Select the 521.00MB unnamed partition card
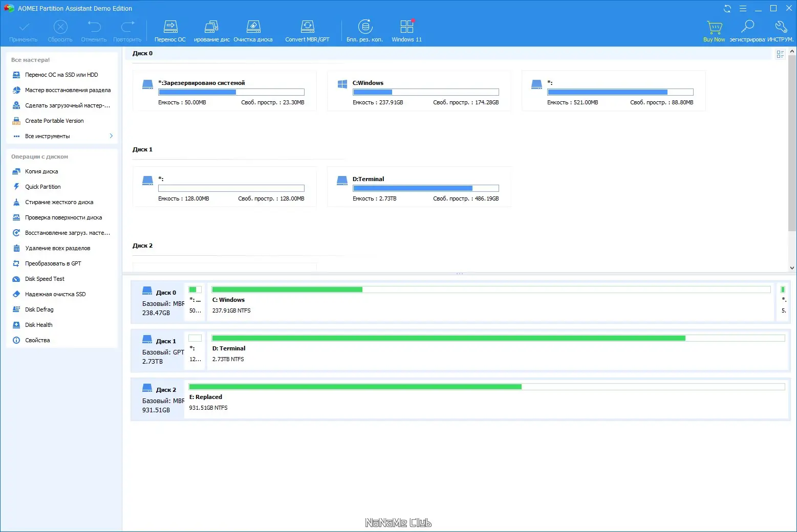This screenshot has height=532, width=797. coord(614,91)
